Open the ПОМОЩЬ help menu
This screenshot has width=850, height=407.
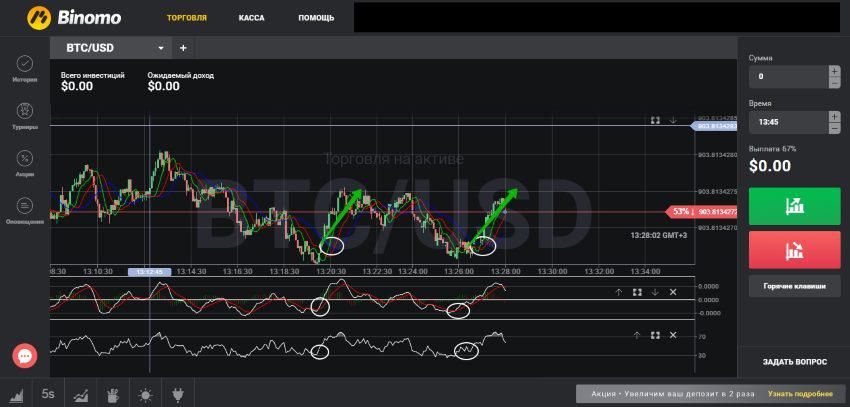click(316, 17)
